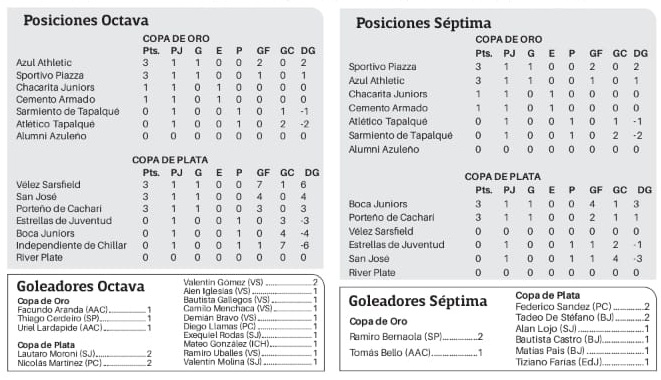
Task: Select the Goleadores Octava title
Action: [81, 286]
